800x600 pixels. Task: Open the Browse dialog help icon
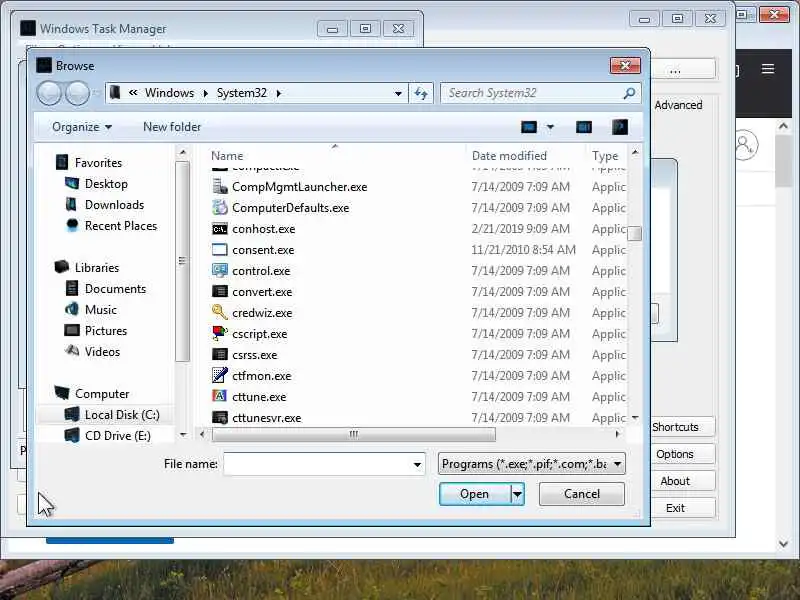(x=620, y=127)
